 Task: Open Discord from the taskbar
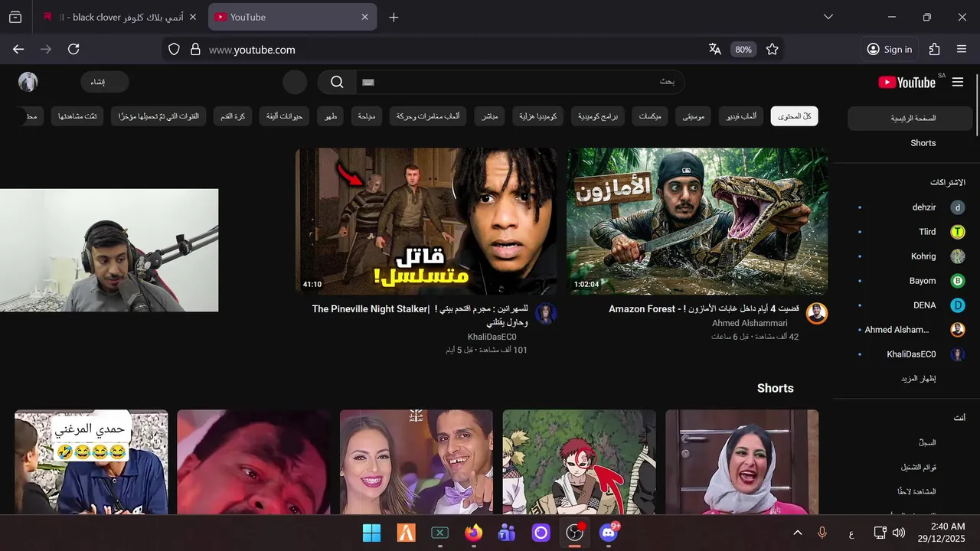point(609,533)
